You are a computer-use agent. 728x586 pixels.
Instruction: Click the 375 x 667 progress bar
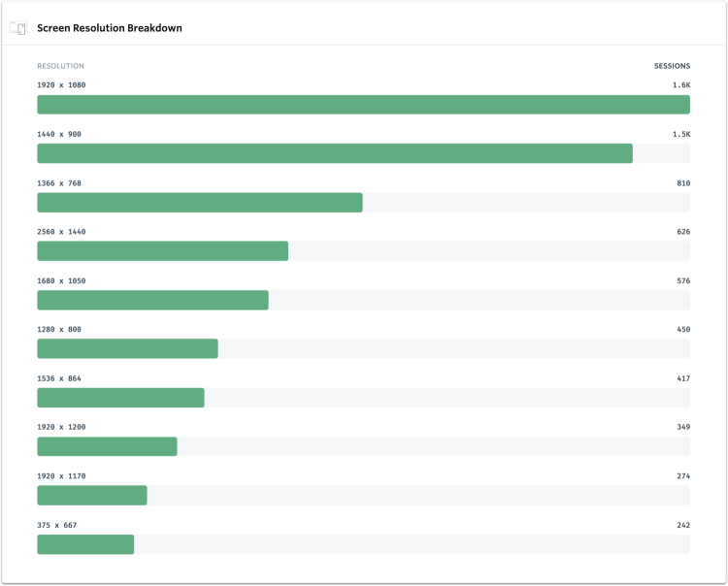click(x=364, y=544)
